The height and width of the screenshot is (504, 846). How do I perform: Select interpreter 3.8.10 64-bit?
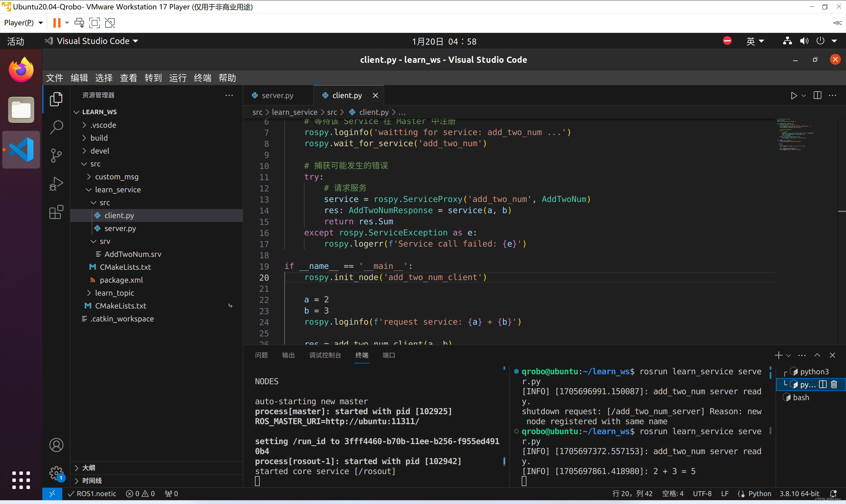(x=799, y=493)
